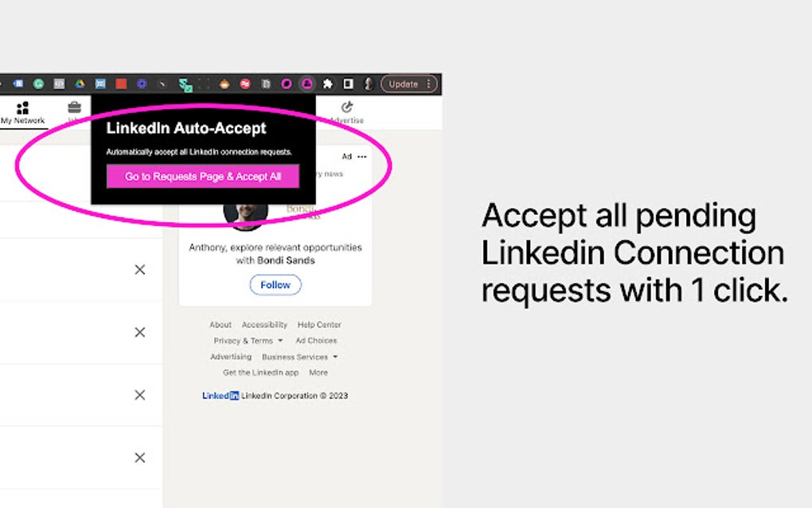
Task: Follow Bondi Sands
Action: (x=275, y=285)
